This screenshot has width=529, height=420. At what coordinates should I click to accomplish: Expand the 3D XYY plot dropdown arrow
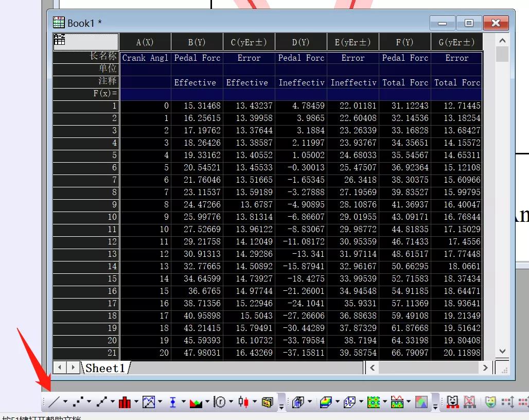(310, 402)
